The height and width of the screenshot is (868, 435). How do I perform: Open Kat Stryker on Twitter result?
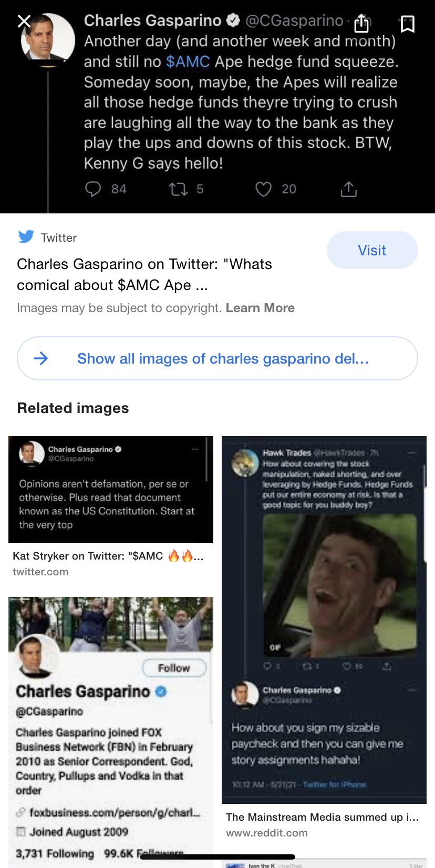(x=108, y=556)
